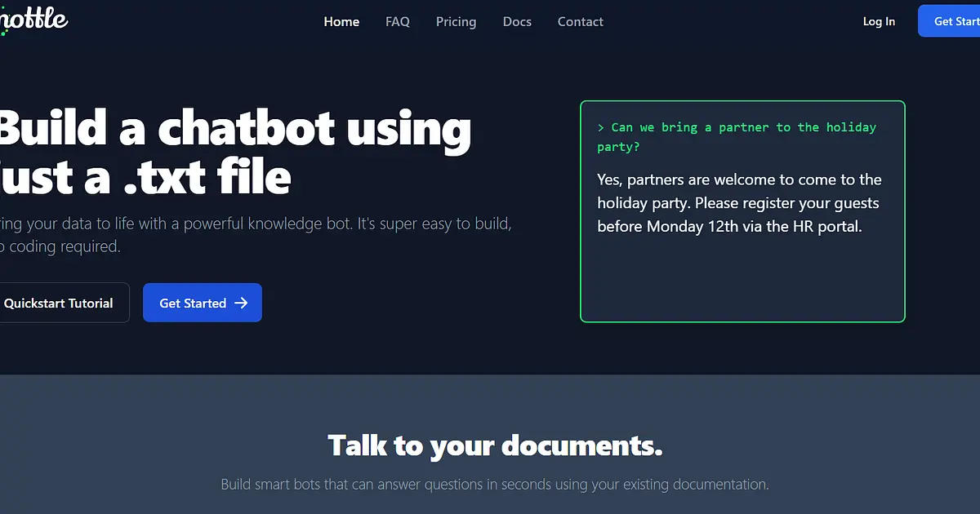Select Contact in the navigation bar
Viewport: 980px width, 514px height.
pos(581,21)
